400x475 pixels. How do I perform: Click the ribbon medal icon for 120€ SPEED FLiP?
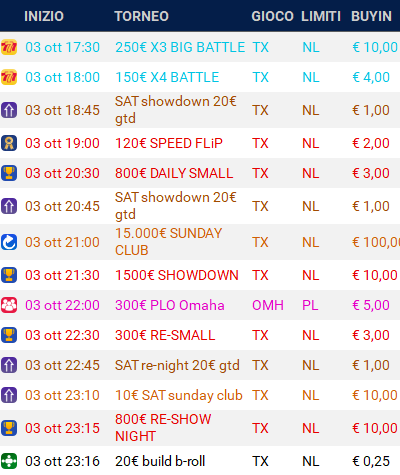[x=9, y=143]
